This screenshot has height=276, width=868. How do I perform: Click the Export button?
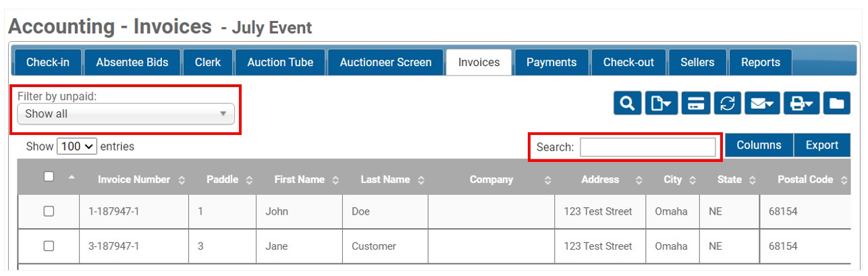(x=822, y=145)
